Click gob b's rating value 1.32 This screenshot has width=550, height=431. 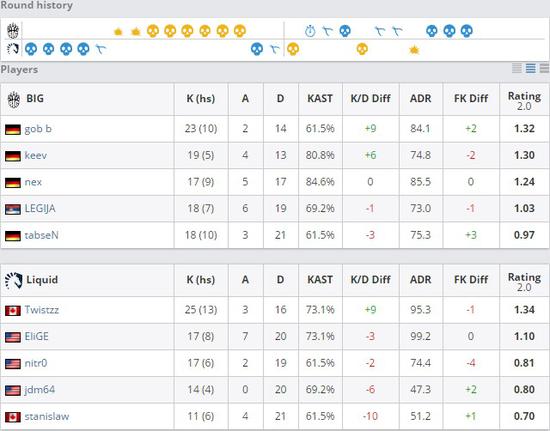(x=524, y=129)
